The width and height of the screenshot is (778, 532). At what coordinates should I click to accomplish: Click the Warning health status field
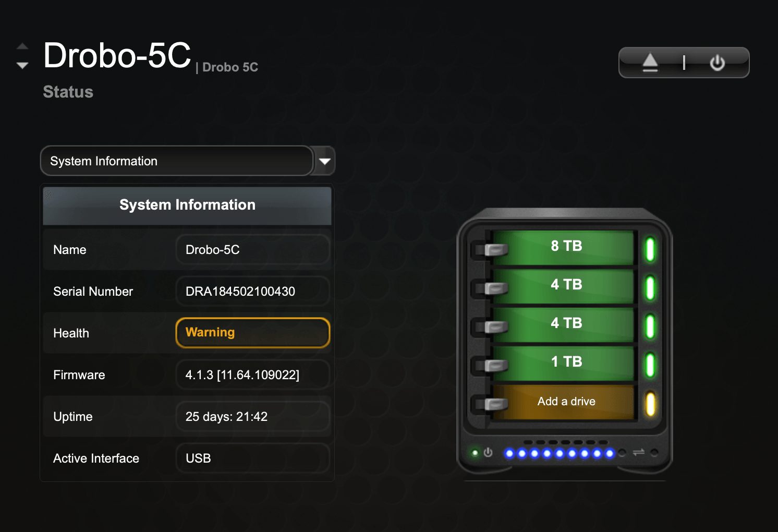pyautogui.click(x=253, y=333)
